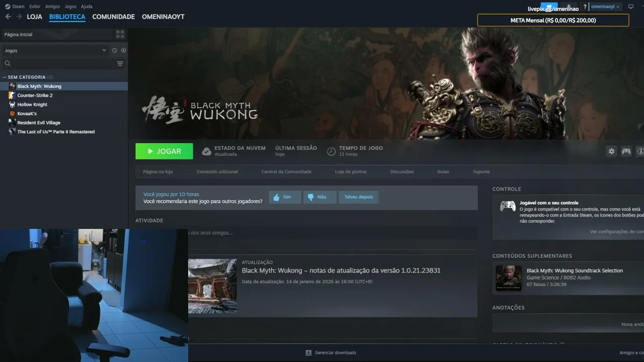Viewport: 644px width, 362px height.
Task: Open Página na loja link
Action: [x=158, y=172]
